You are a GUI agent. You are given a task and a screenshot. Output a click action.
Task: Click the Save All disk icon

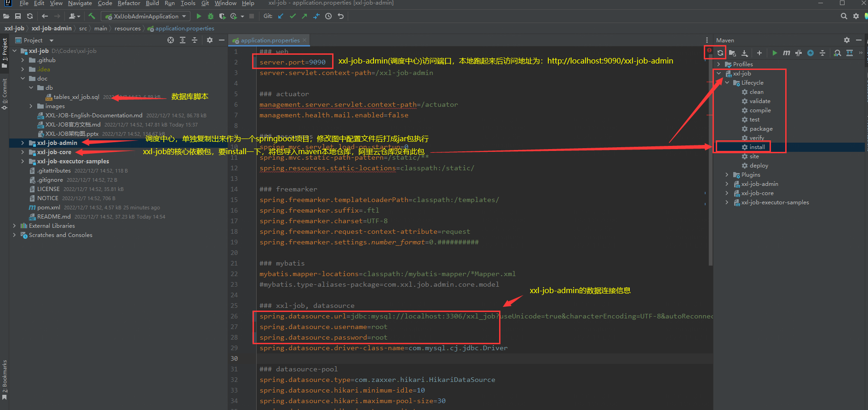click(x=18, y=16)
